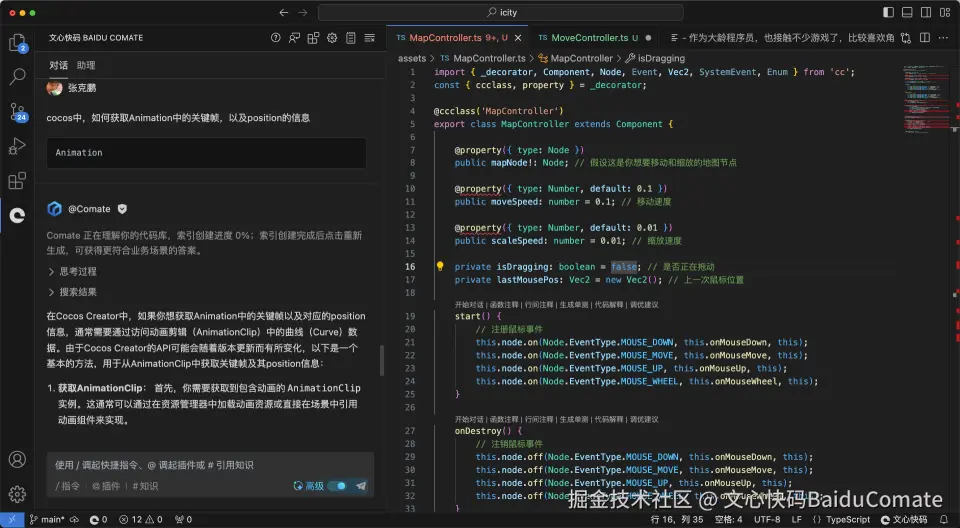Click the lightbulb code action on line 16
Screen dimensions: 960x528
pos(440,266)
